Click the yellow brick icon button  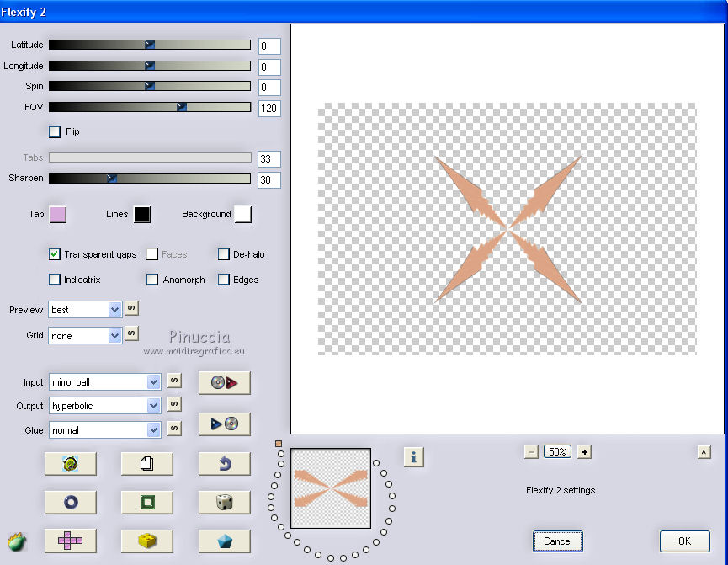tap(146, 541)
